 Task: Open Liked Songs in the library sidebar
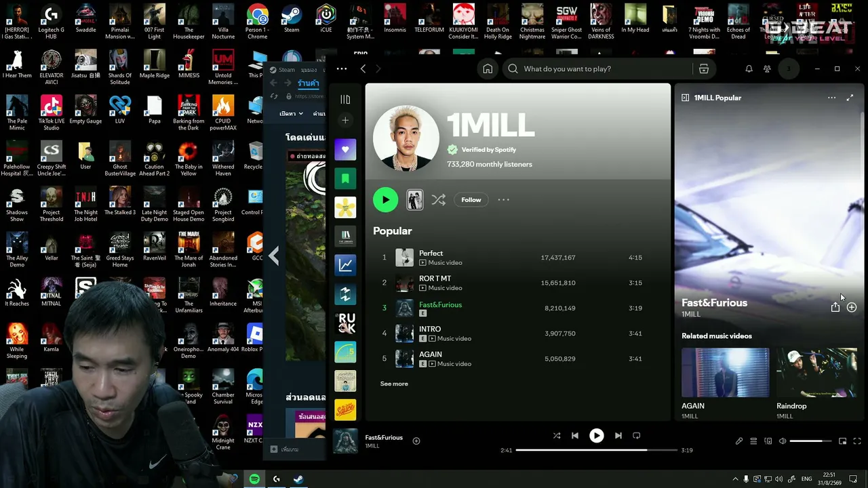345,150
